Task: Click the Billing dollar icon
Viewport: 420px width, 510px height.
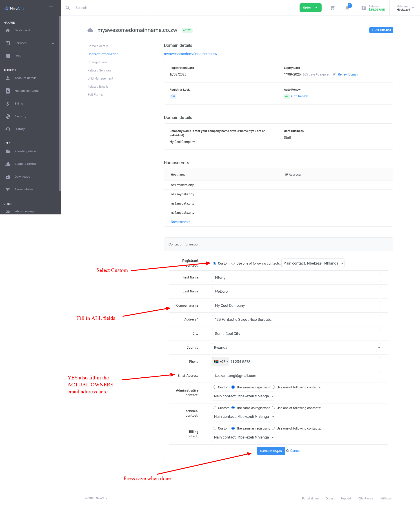Action: 8,104
